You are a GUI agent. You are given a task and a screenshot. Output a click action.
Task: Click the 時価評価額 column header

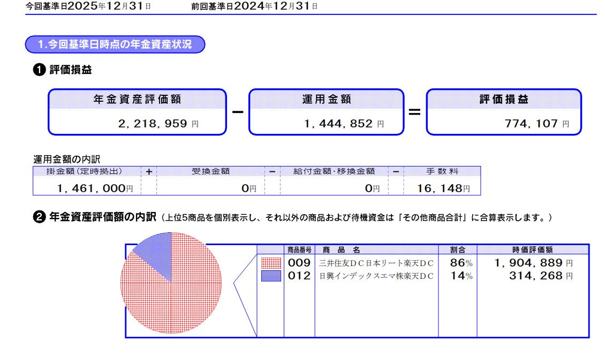tap(532, 249)
